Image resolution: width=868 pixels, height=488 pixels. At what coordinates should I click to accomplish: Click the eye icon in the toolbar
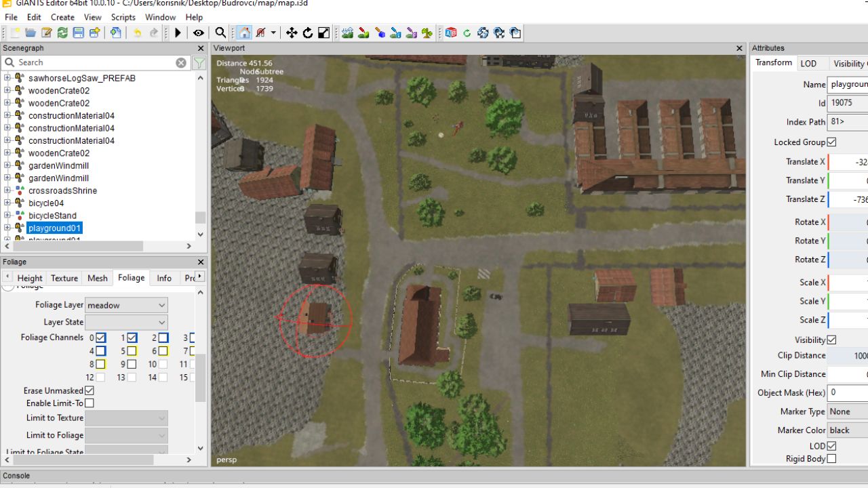click(198, 33)
